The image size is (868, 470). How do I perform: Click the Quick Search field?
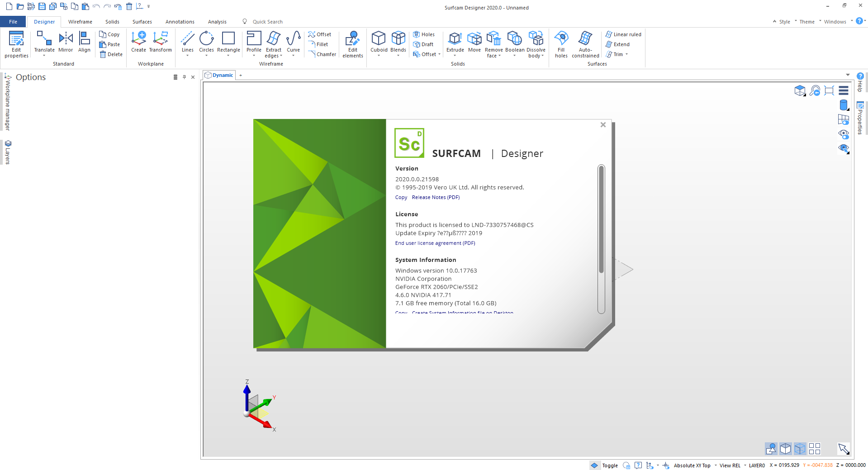268,22
